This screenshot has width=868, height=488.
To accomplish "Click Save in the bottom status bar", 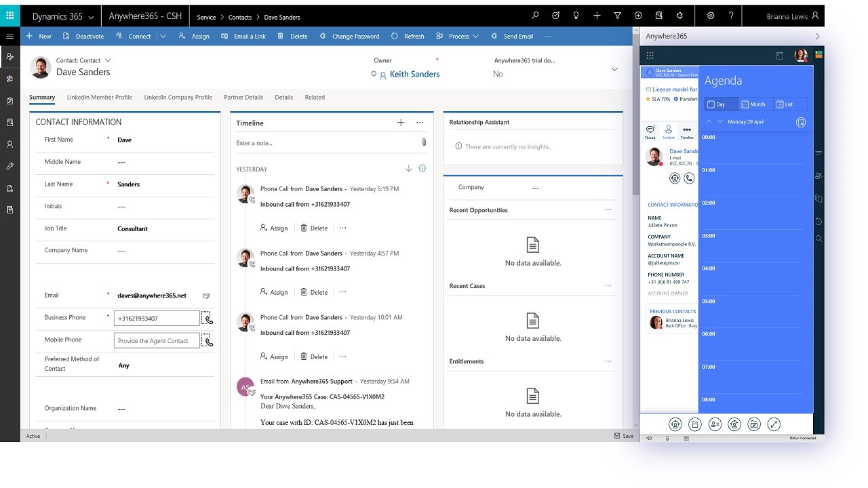I will (624, 436).
